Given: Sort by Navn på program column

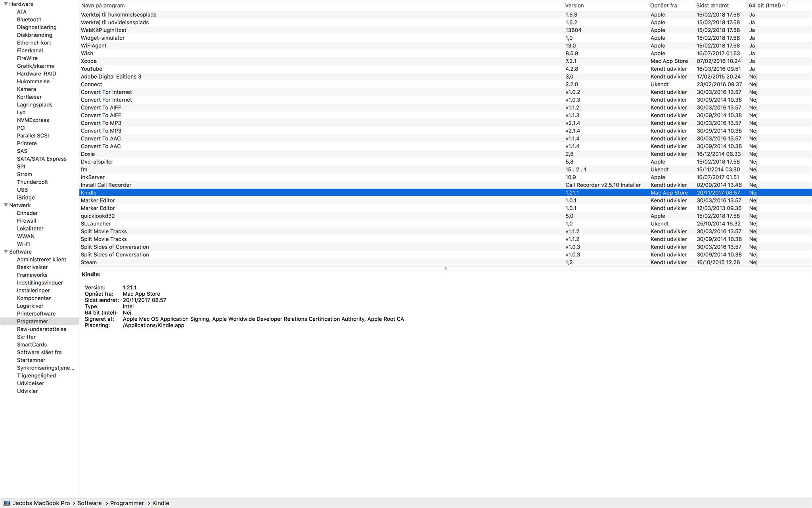Looking at the screenshot, I should [103, 6].
